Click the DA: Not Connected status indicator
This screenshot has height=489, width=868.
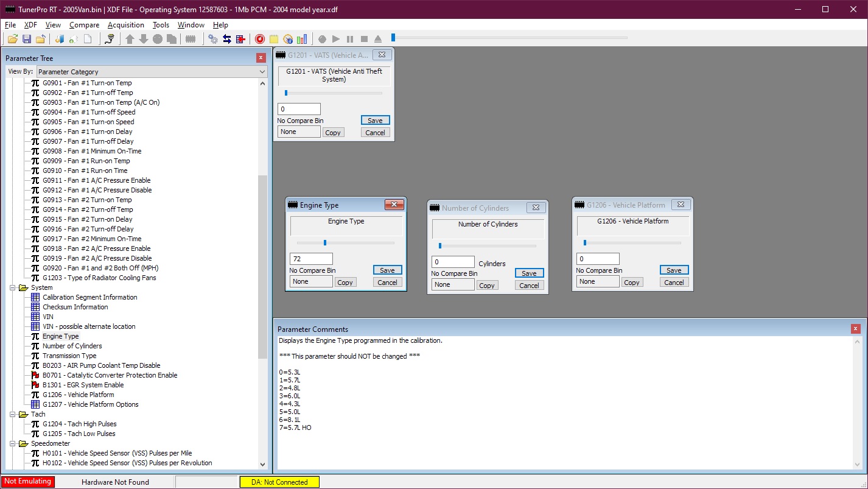coord(279,482)
